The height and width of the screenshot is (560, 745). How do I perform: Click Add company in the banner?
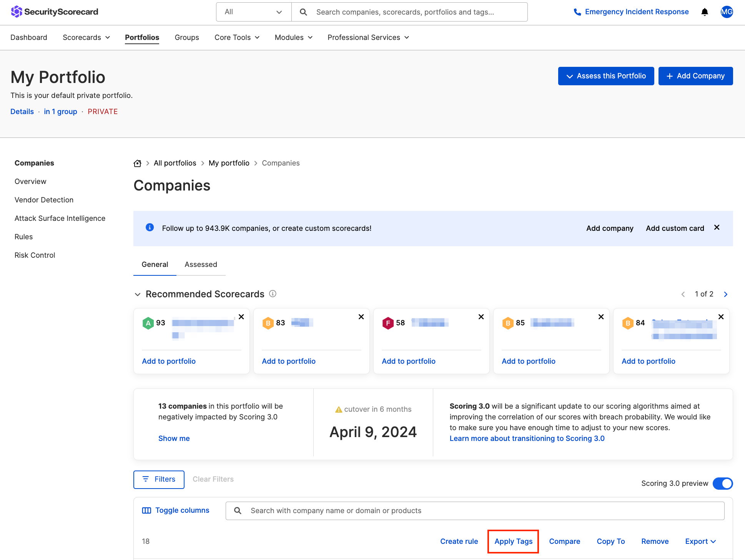click(610, 228)
